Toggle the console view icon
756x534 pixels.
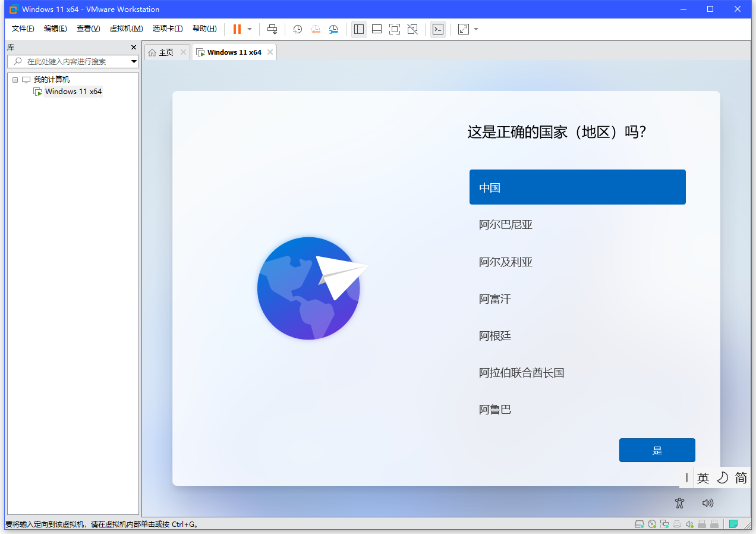(438, 29)
